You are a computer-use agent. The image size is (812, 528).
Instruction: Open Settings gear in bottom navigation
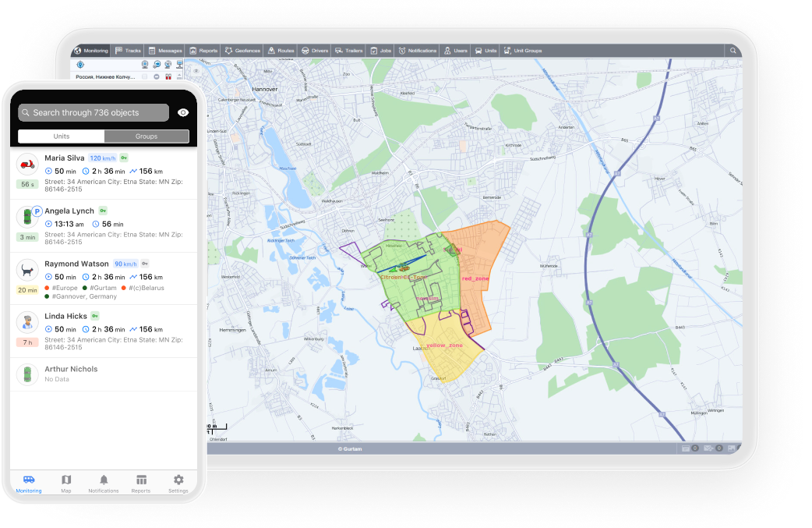tap(178, 483)
